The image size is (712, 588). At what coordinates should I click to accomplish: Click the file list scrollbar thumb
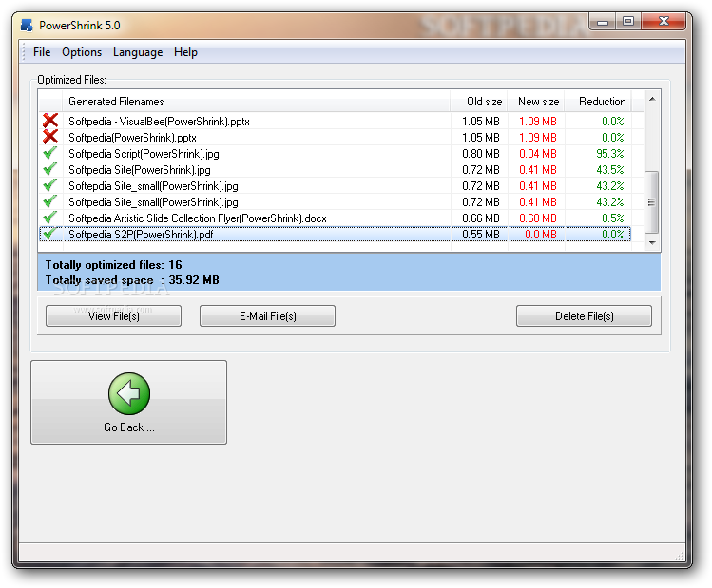(x=652, y=202)
